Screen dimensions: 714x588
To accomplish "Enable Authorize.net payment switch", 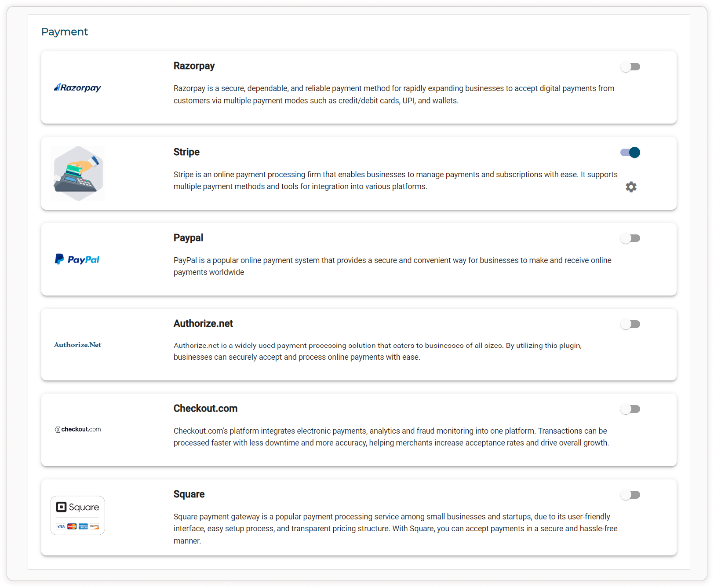I will pyautogui.click(x=630, y=324).
